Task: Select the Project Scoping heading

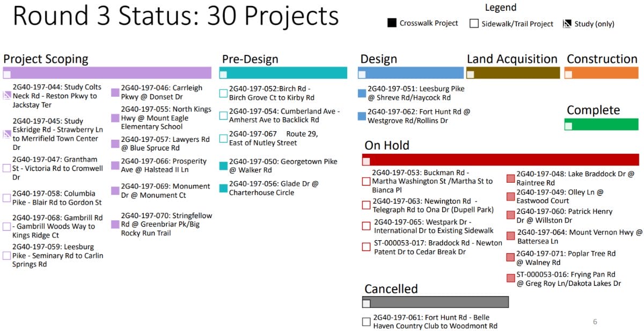Action: click(46, 59)
